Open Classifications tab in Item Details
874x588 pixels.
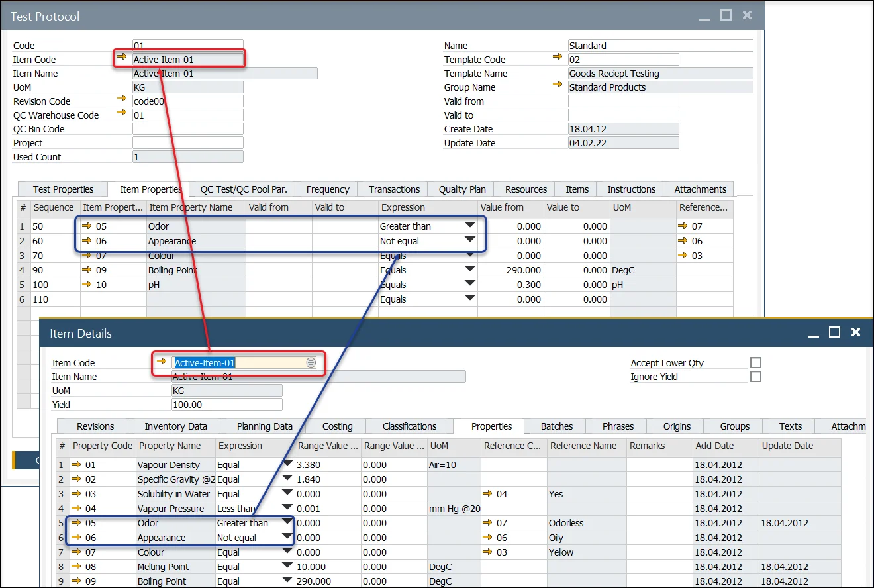click(409, 426)
